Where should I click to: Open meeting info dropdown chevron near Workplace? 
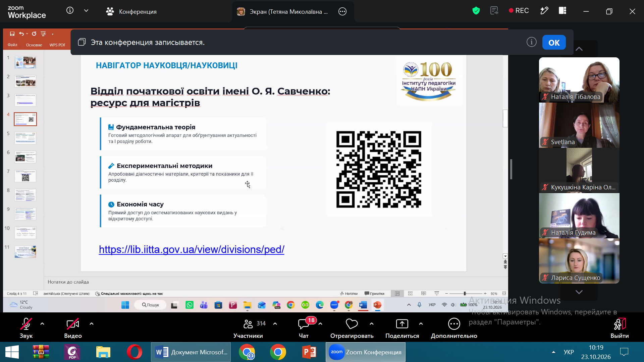click(86, 11)
